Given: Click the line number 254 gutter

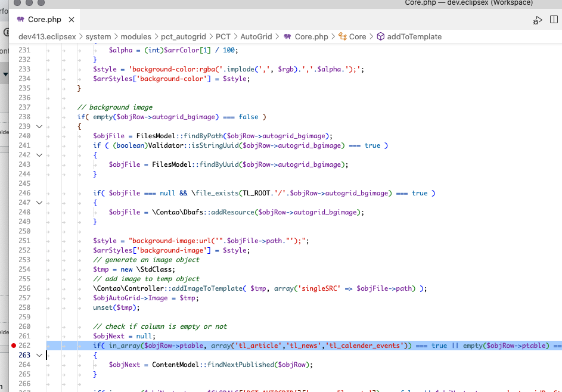Looking at the screenshot, I should point(24,269).
